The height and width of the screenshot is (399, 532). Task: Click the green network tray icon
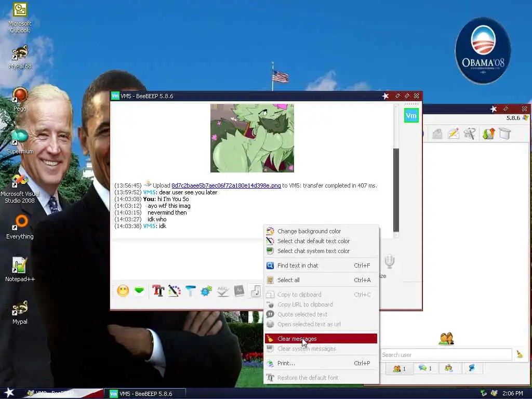[x=484, y=393]
